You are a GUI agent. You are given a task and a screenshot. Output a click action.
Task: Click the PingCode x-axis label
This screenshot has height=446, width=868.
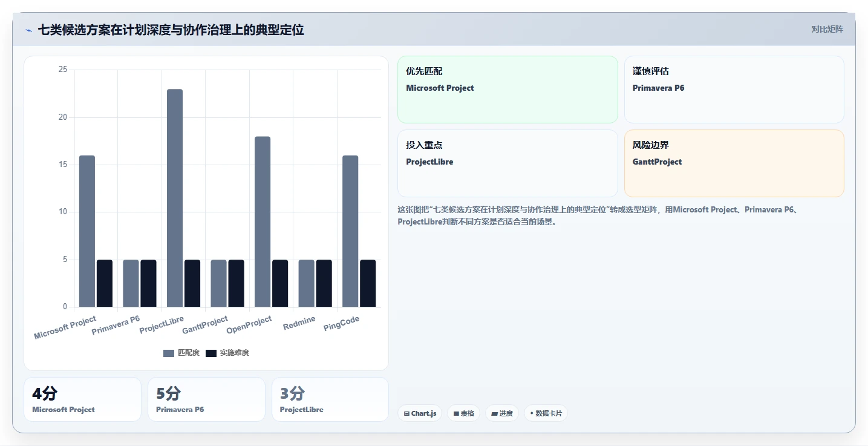click(x=342, y=324)
